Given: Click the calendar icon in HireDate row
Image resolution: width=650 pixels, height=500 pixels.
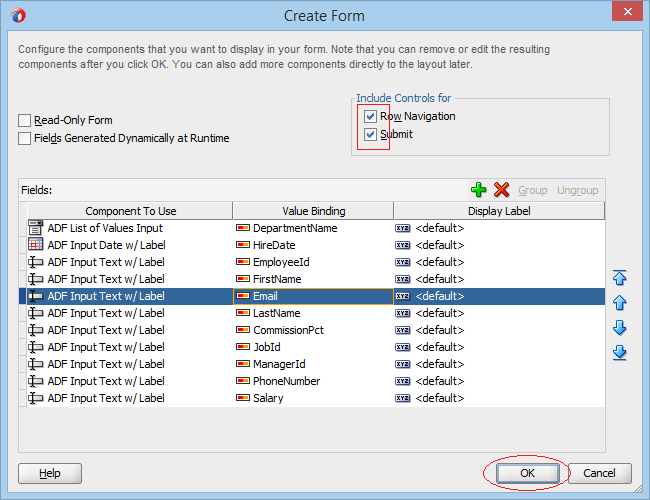Looking at the screenshot, I should [36, 245].
